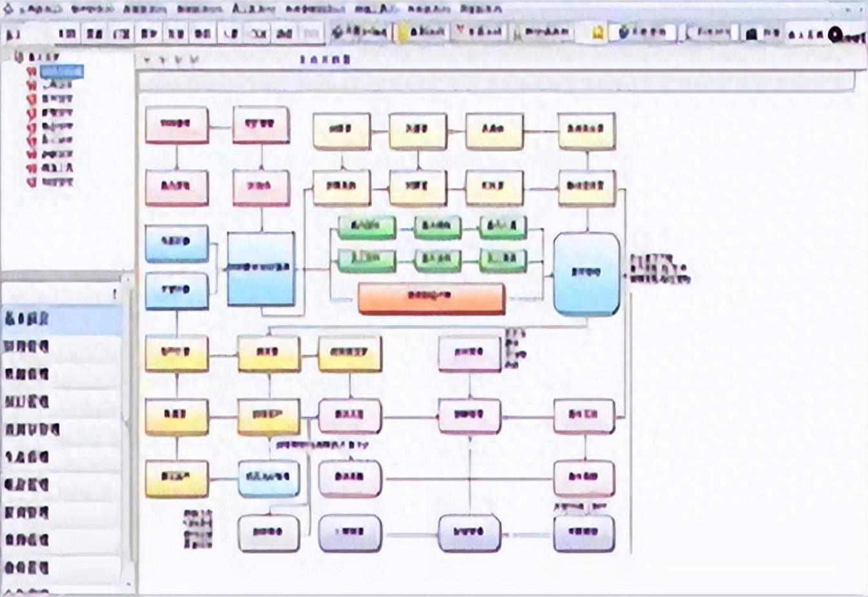The width and height of the screenshot is (868, 597).
Task: Select the highlighted item in the navigation tree
Action: pos(61,71)
